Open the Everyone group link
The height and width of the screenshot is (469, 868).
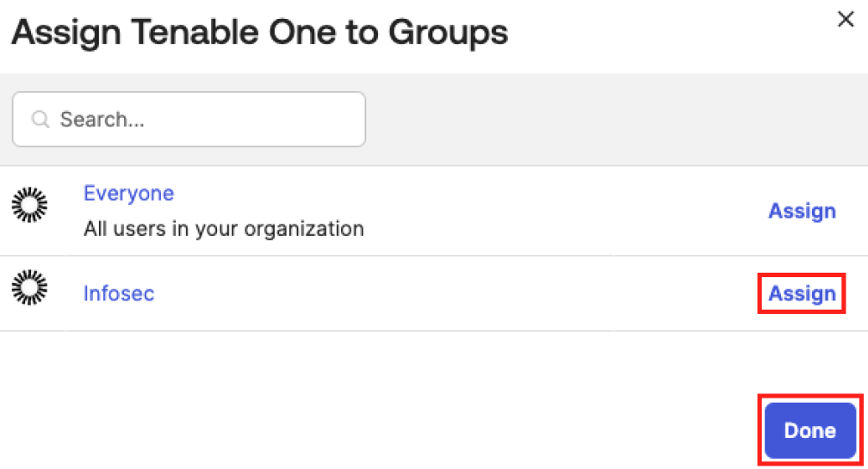coord(128,194)
